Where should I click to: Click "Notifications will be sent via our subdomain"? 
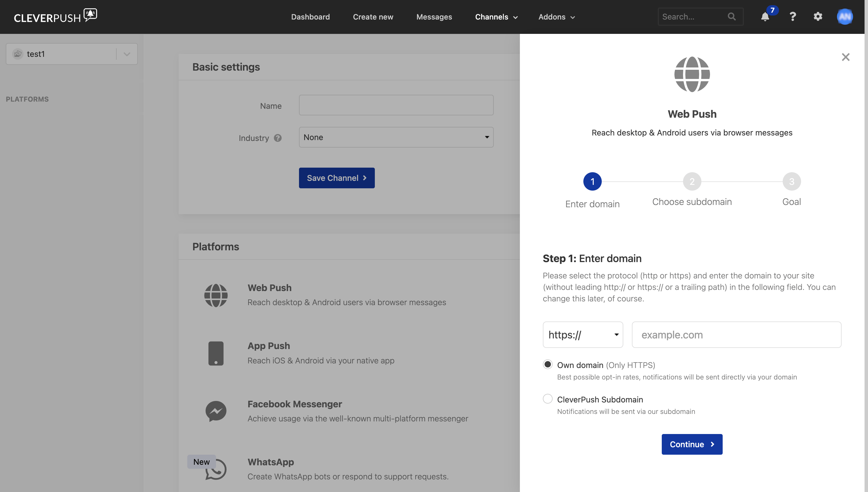pos(626,412)
